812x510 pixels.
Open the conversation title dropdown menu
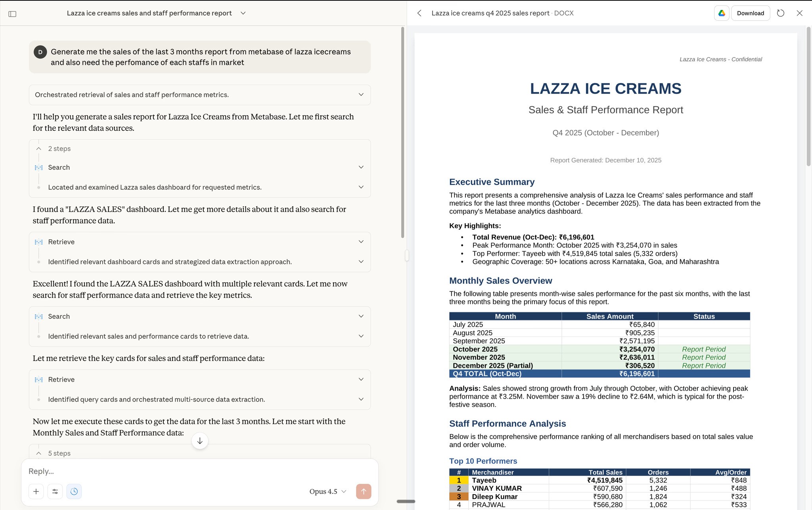click(243, 13)
